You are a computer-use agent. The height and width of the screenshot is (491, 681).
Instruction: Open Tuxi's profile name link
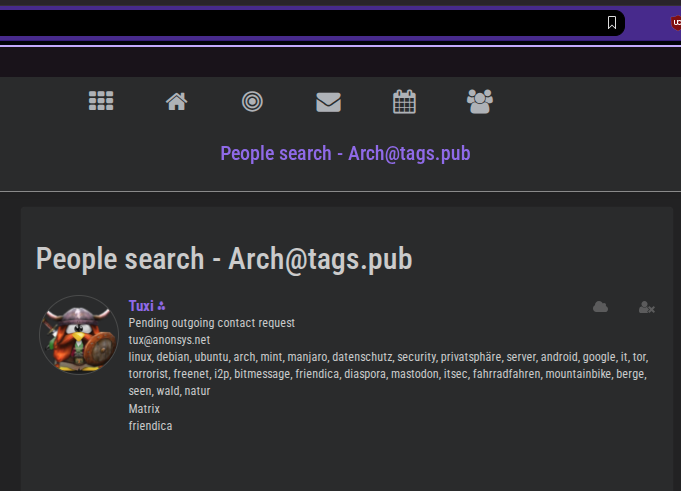(141, 306)
